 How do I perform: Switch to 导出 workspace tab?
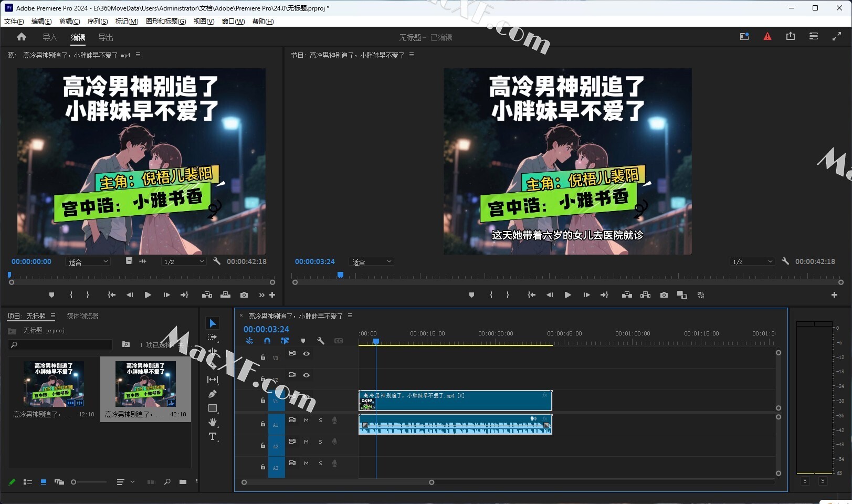pyautogui.click(x=106, y=37)
